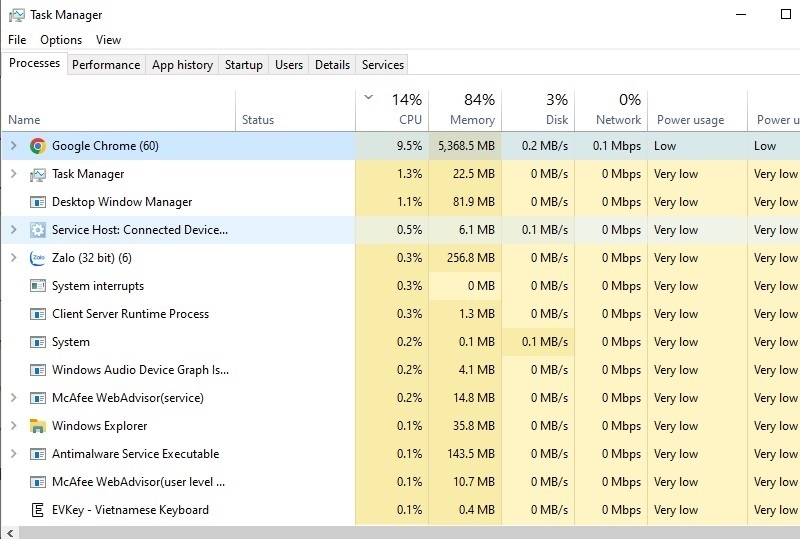Click Chrome's 5,368.5 MB memory value
The image size is (800, 539).
pos(466,146)
